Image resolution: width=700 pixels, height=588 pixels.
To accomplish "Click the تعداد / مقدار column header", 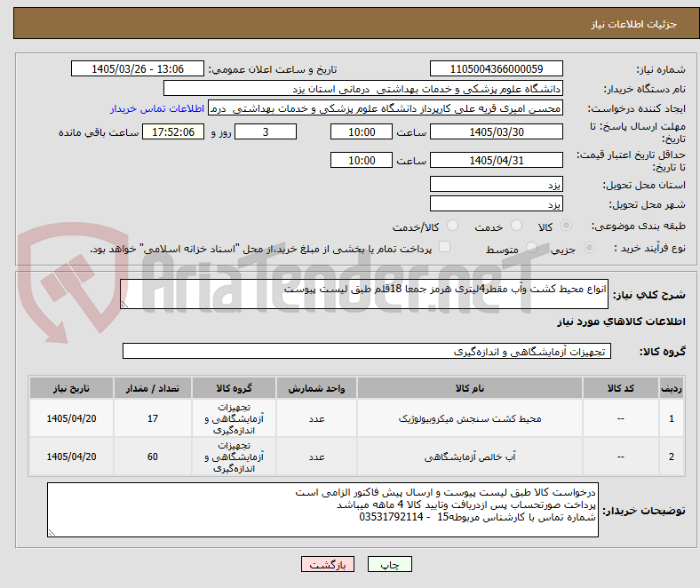I will pos(153,388).
